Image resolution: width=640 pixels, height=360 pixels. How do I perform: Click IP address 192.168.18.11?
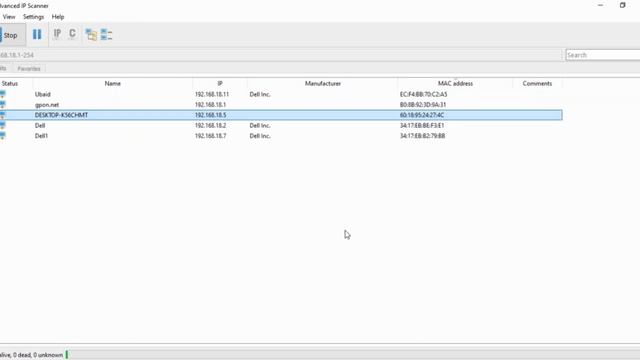coord(212,94)
